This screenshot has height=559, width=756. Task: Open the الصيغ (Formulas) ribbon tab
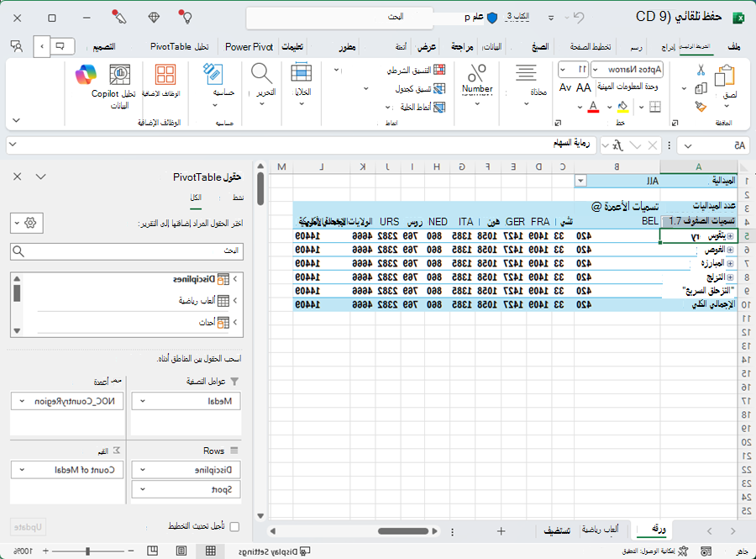point(540,47)
